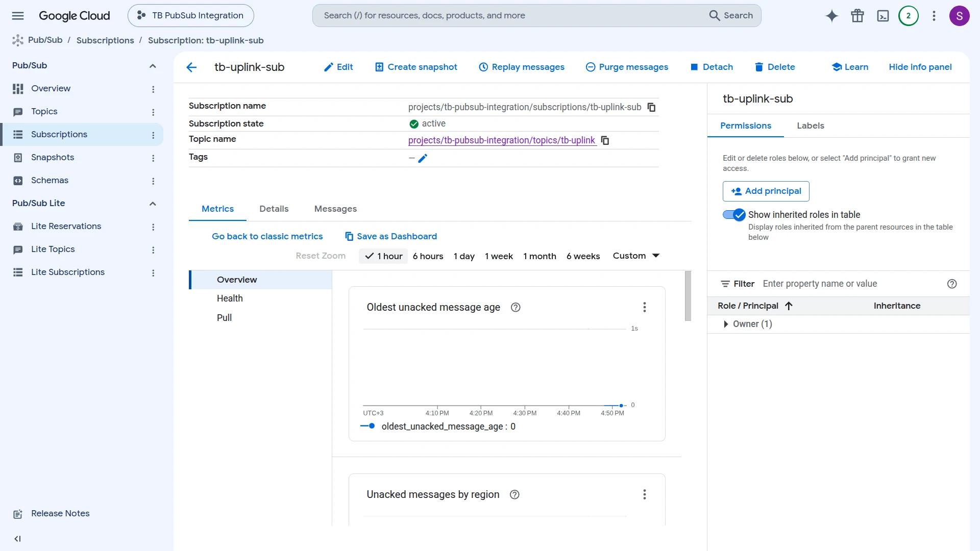The image size is (980, 551).
Task: Click the Pub/Sub breadcrumb icon
Action: coord(18,40)
